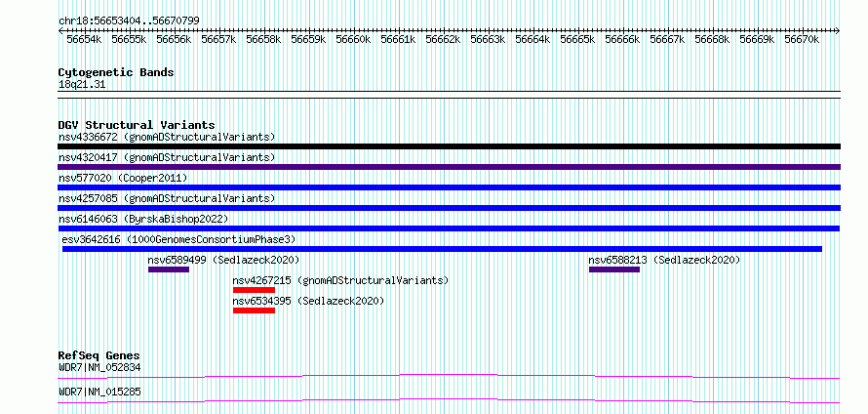Select the nsv4320417 purple variant bar
This screenshot has width=868, height=414.
point(449,167)
